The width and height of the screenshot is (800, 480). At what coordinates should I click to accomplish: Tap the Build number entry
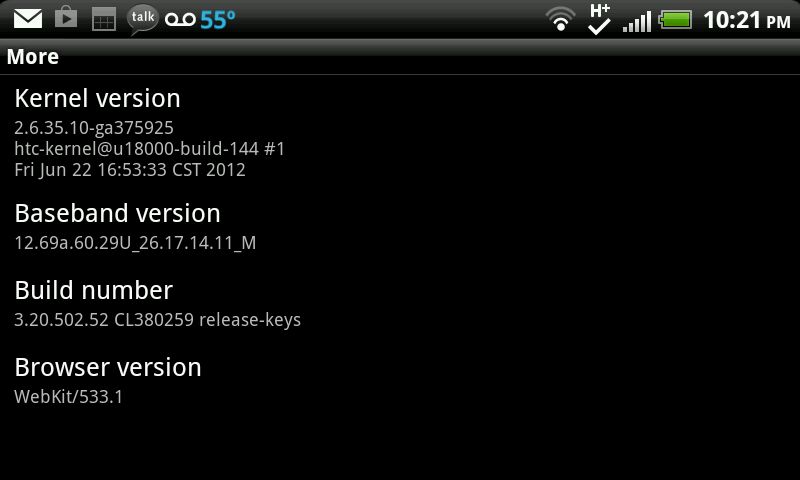coord(400,305)
